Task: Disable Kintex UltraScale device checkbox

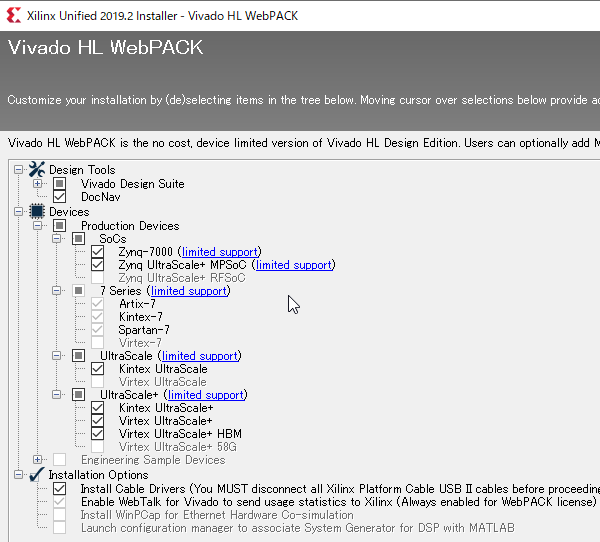Action: [97, 369]
